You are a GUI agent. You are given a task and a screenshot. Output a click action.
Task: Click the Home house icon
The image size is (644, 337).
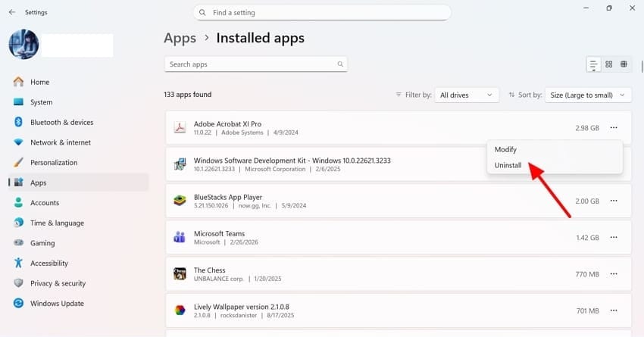tap(18, 82)
